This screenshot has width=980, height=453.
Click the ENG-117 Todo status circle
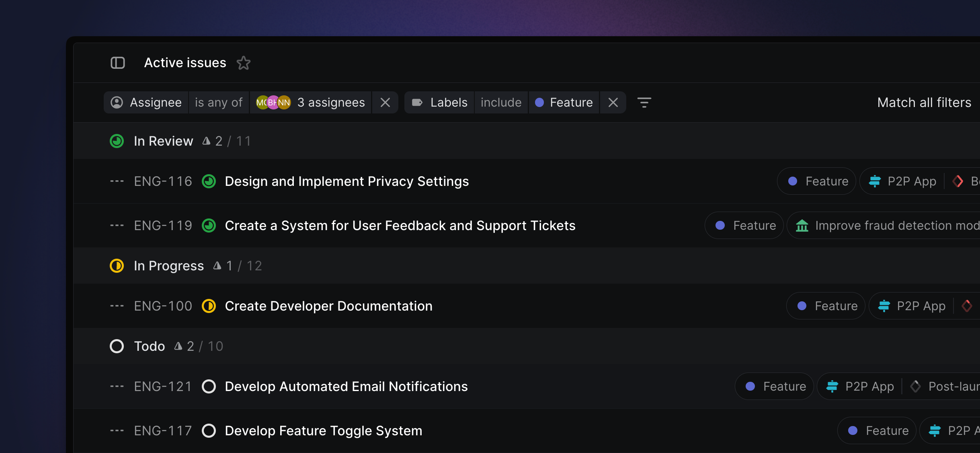coord(209,431)
